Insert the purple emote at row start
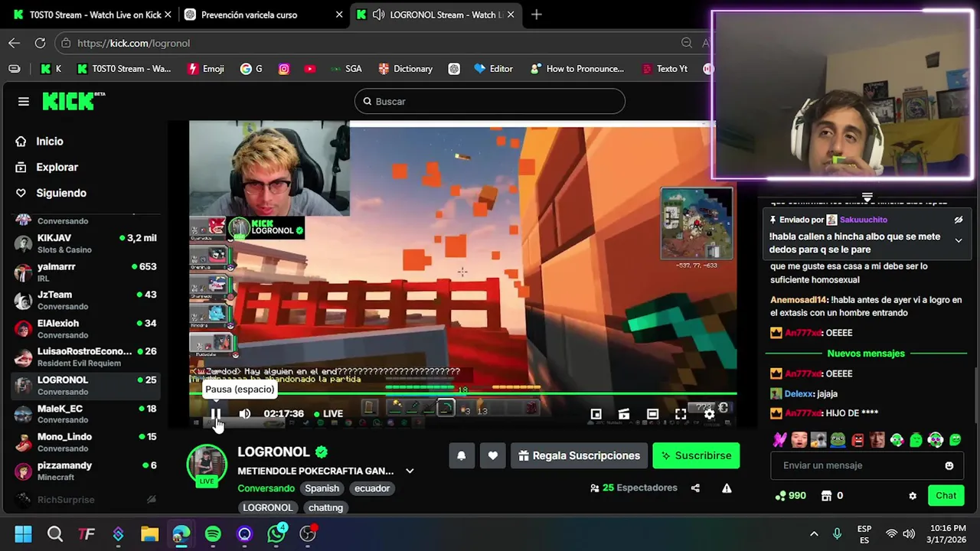The width and height of the screenshot is (980, 551). (x=780, y=440)
